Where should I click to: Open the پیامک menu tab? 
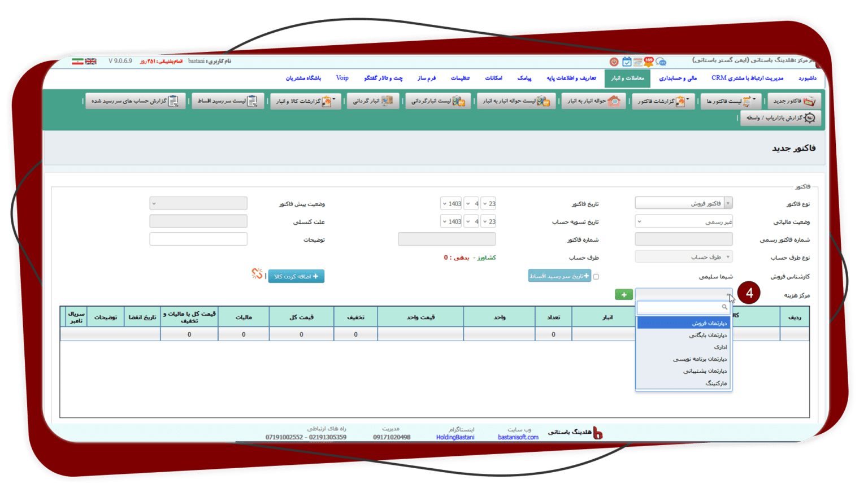524,79
